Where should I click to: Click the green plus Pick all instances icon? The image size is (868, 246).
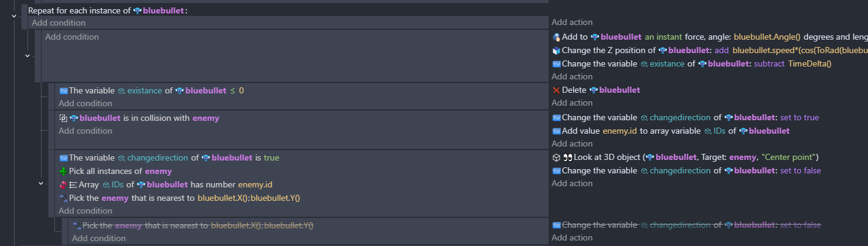63,172
